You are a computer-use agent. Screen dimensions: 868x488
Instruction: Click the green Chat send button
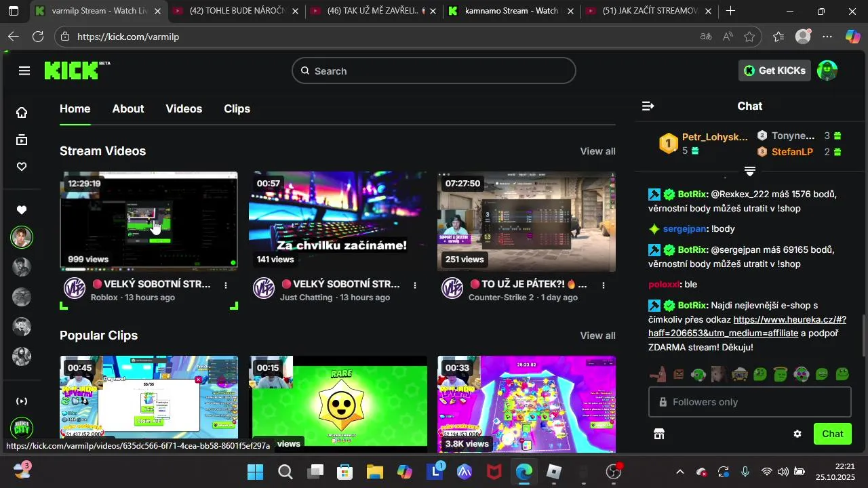click(832, 434)
